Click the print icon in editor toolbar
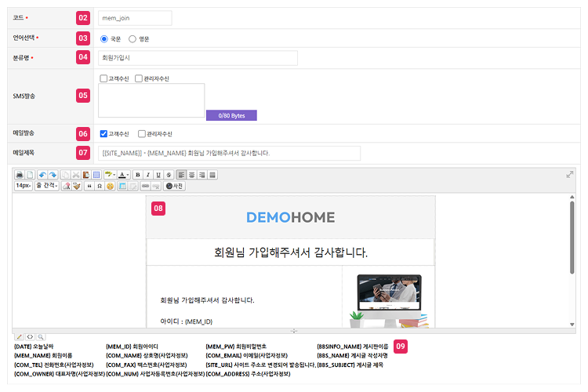The image size is (588, 392). pyautogui.click(x=20, y=175)
